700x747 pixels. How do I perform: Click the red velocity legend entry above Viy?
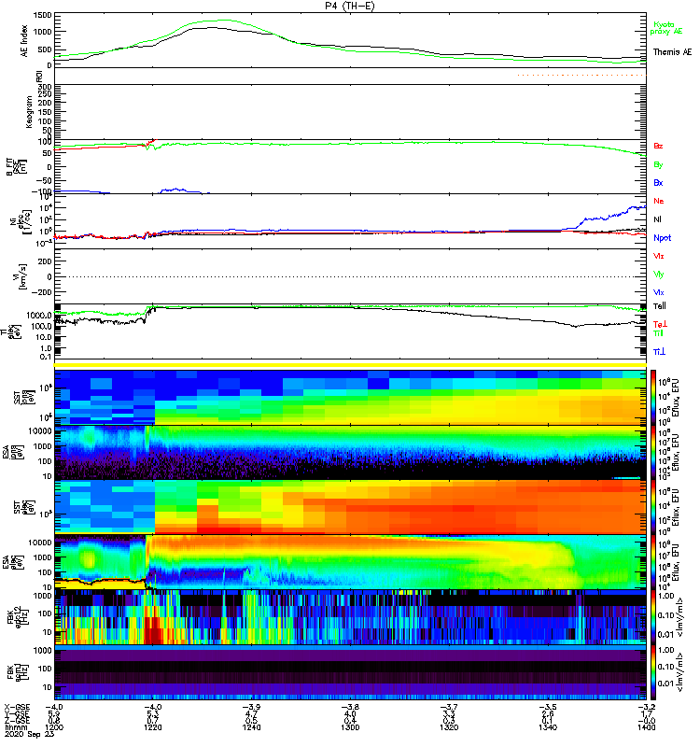coord(659,256)
